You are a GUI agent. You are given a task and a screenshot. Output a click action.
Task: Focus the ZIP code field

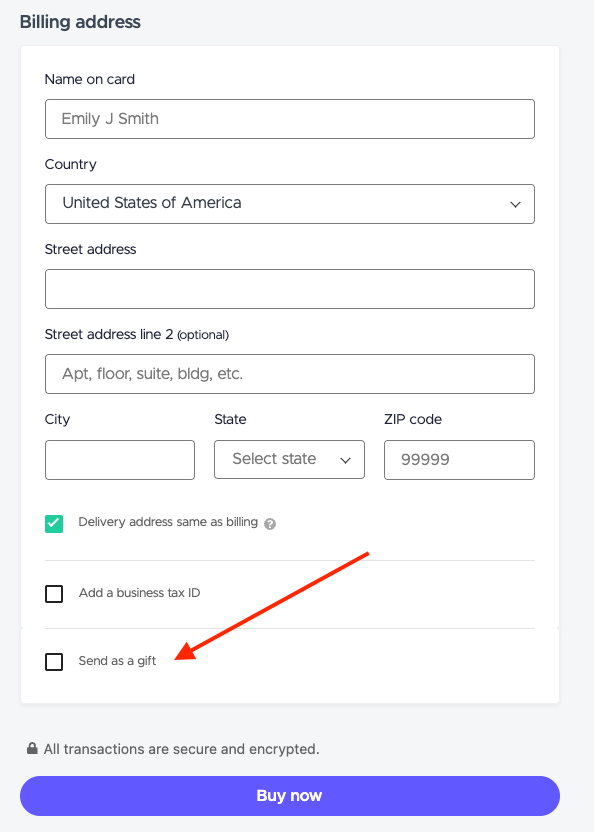(x=459, y=460)
